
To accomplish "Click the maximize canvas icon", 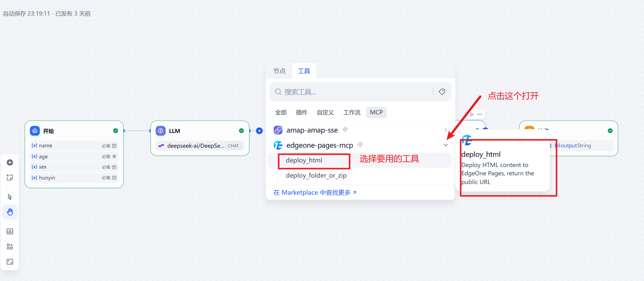I will click(10, 262).
